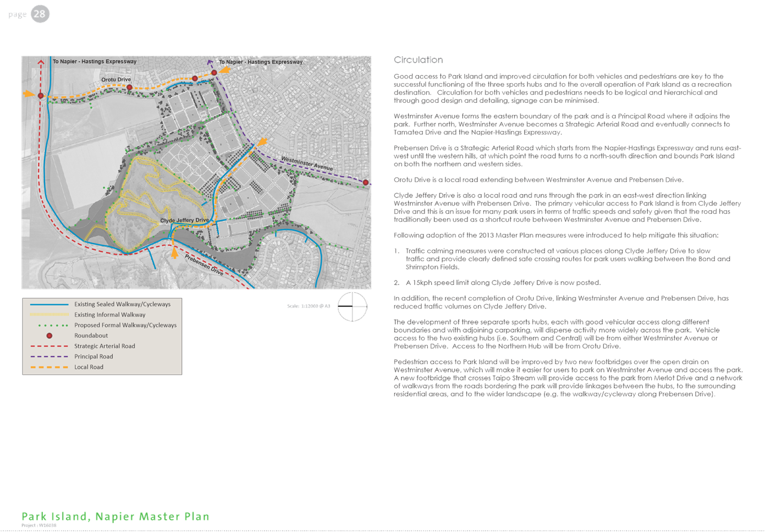Click the page number 28 badge

[40, 14]
